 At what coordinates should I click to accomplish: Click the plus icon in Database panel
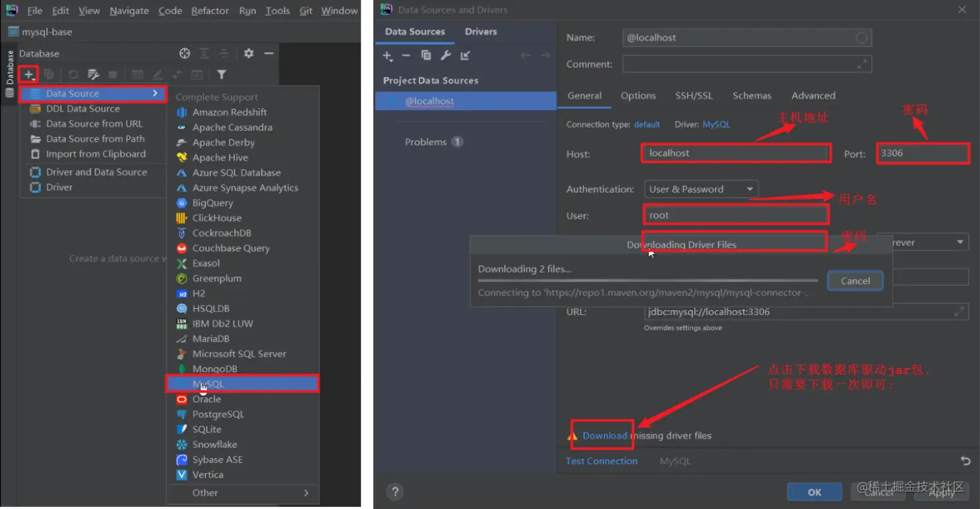28,75
